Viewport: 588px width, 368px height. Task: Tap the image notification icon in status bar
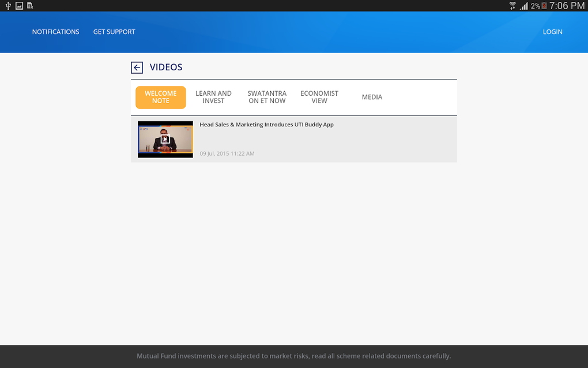19,6
